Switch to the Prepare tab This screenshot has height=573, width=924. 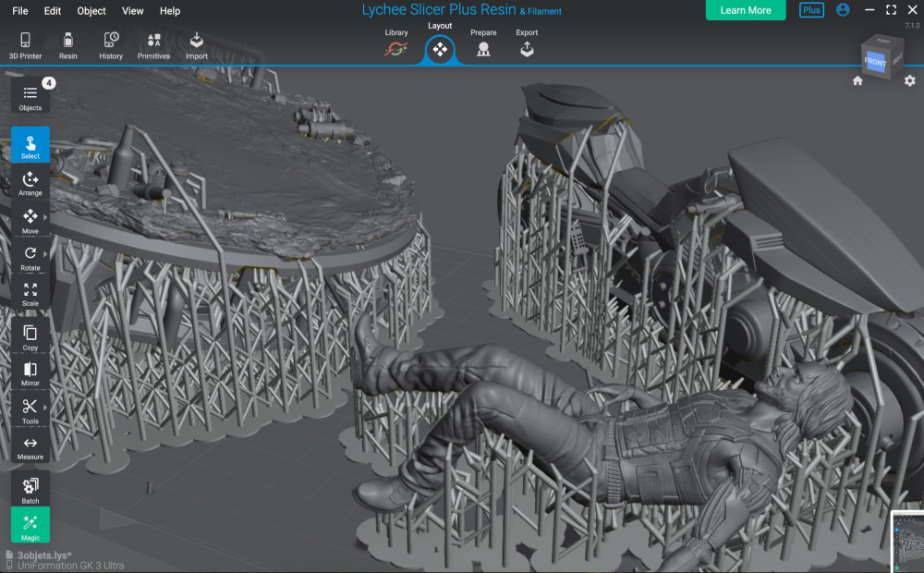(483, 46)
